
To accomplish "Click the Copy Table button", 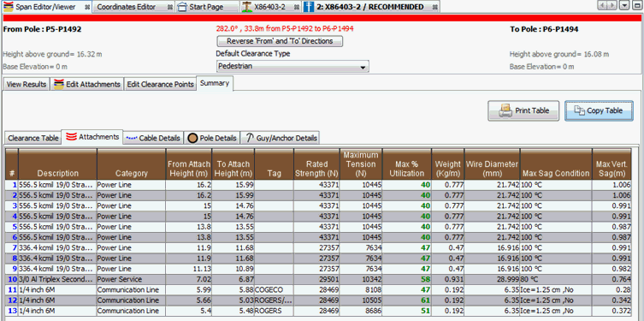I will point(599,110).
